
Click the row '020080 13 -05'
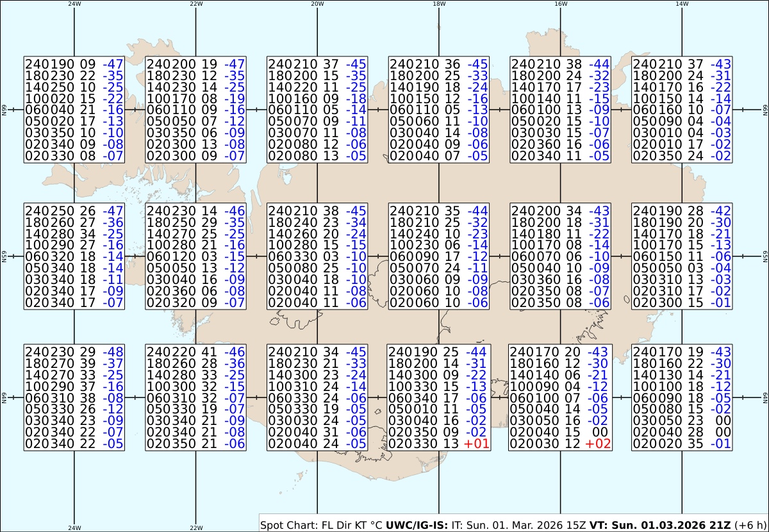(x=317, y=155)
